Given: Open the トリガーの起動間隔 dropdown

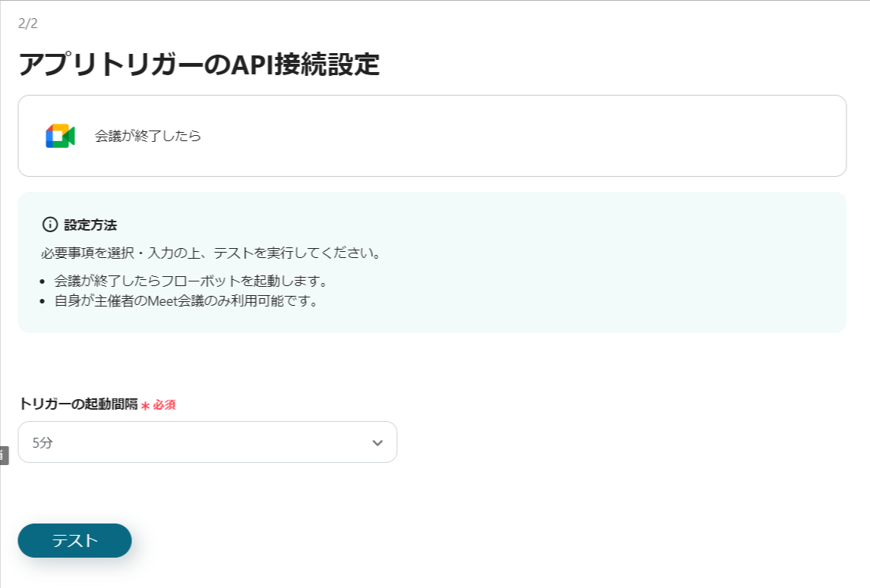Looking at the screenshot, I should [x=207, y=442].
